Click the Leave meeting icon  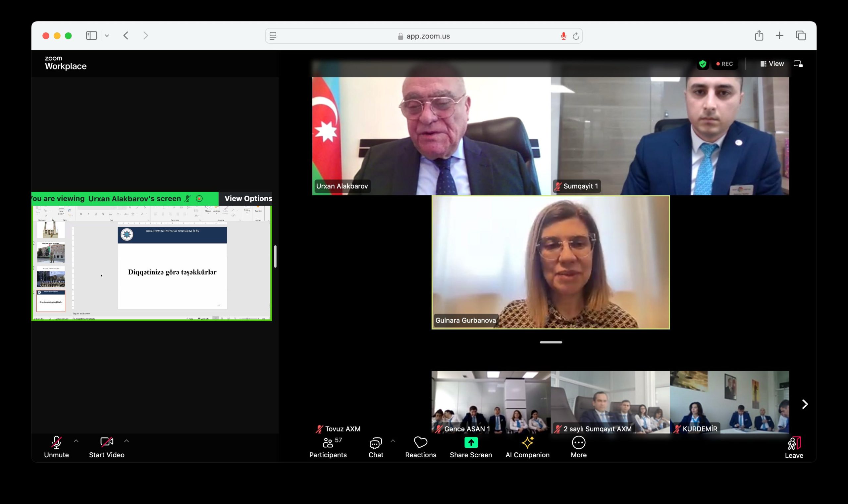coord(794,443)
